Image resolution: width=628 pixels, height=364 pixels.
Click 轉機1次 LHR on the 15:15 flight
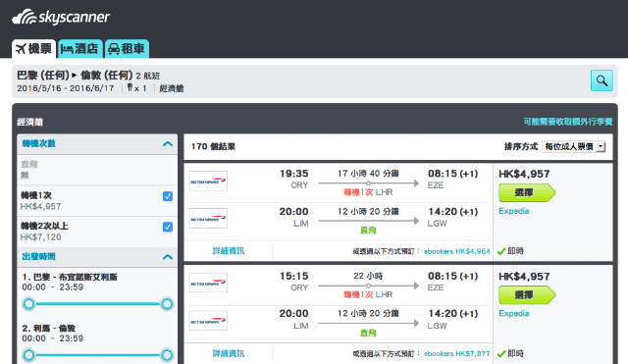pos(368,294)
